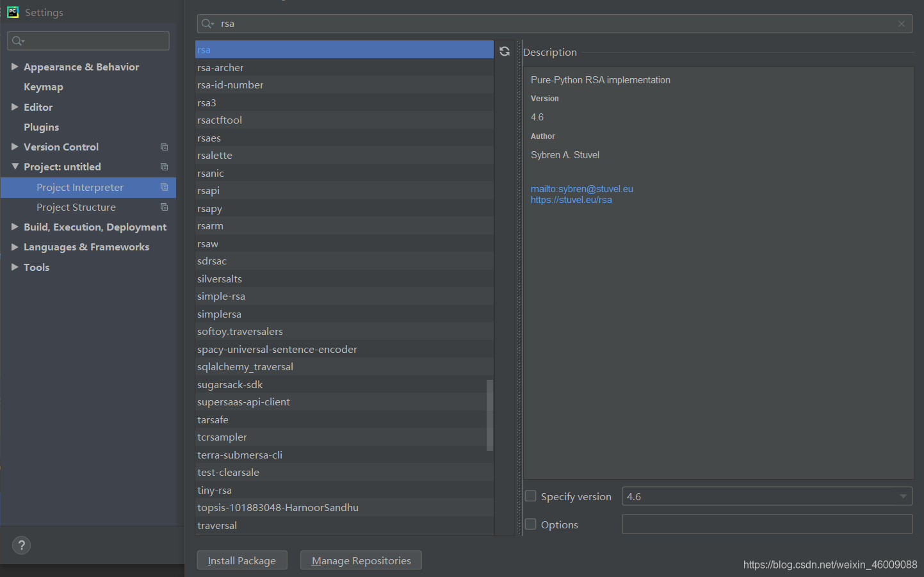The image size is (924, 577).
Task: Select the supersaas-api-client package
Action: (344, 402)
